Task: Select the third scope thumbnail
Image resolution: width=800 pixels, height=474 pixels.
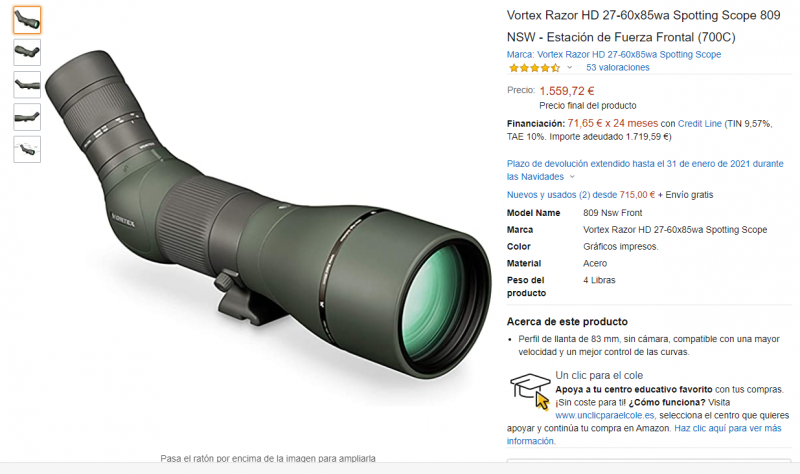Action: pyautogui.click(x=27, y=85)
